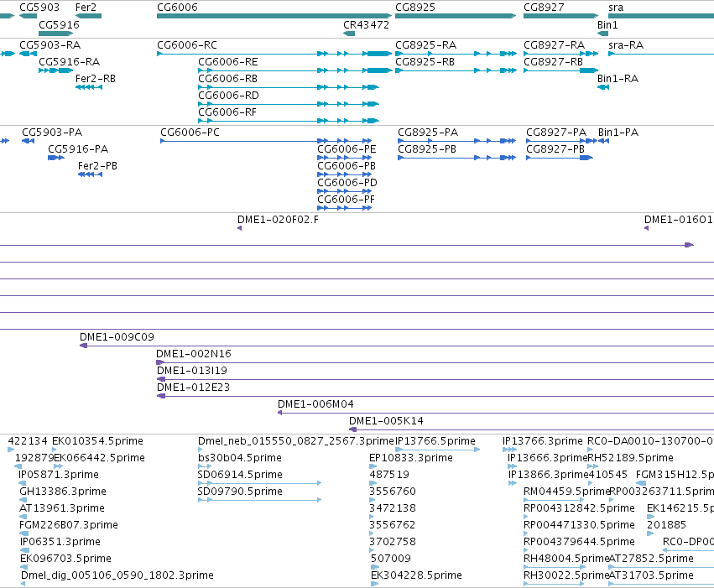Click the CG5903 gene label
Image resolution: width=714 pixels, height=588 pixels.
coord(39,8)
